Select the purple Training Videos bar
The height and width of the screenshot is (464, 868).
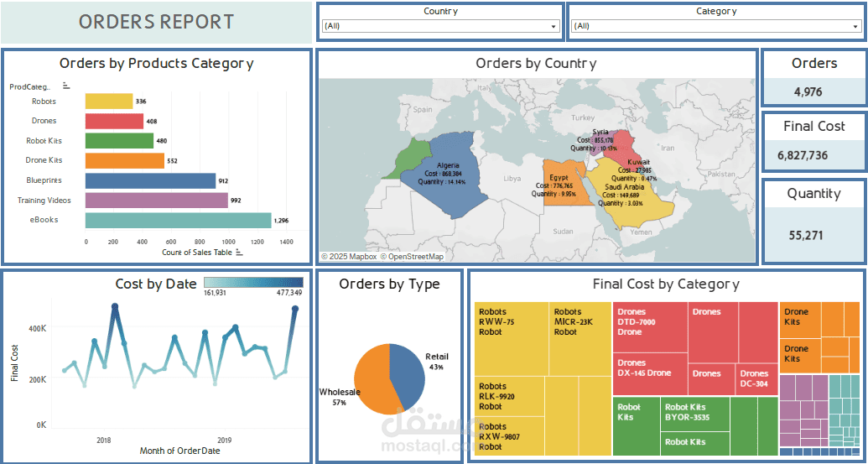(156, 201)
